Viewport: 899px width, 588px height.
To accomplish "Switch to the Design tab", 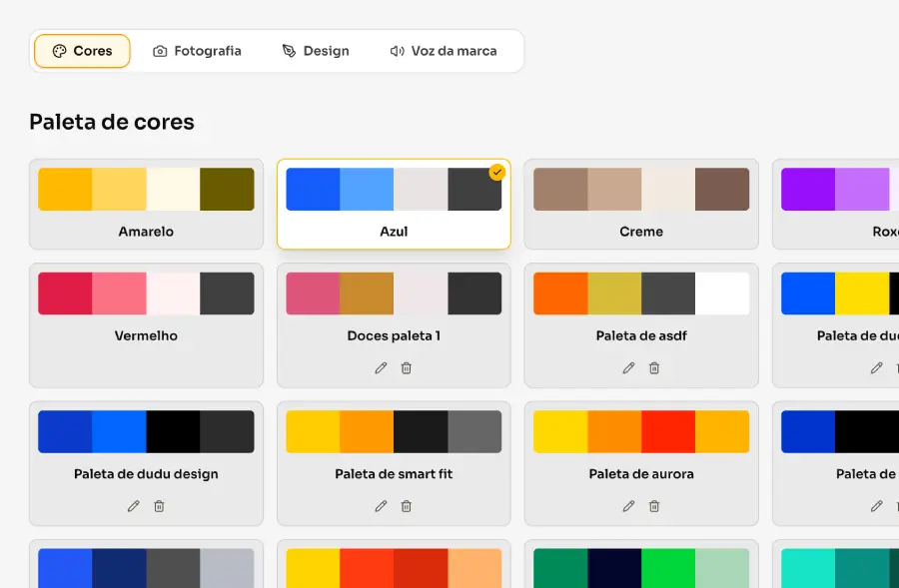I will coord(316,51).
